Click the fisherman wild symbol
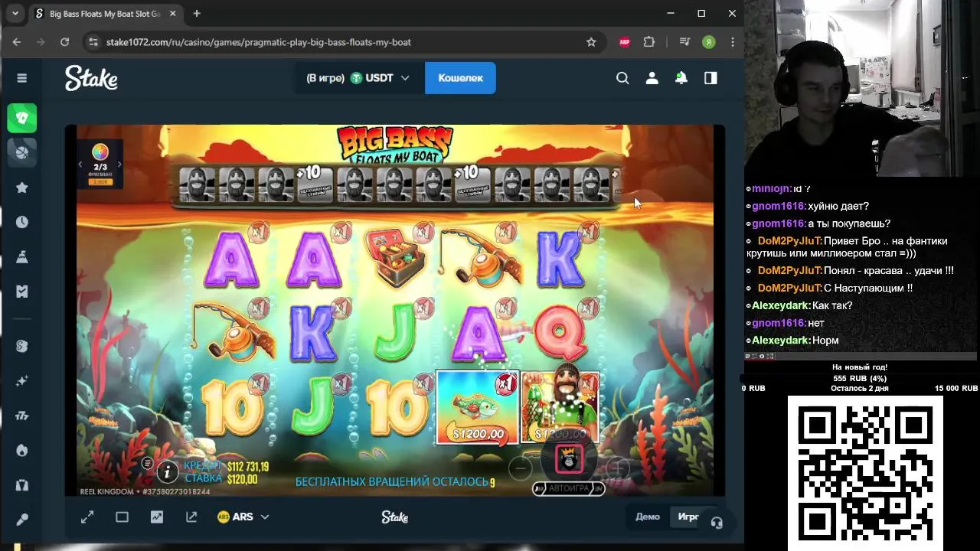Viewport: 980px width, 551px height. (x=561, y=407)
